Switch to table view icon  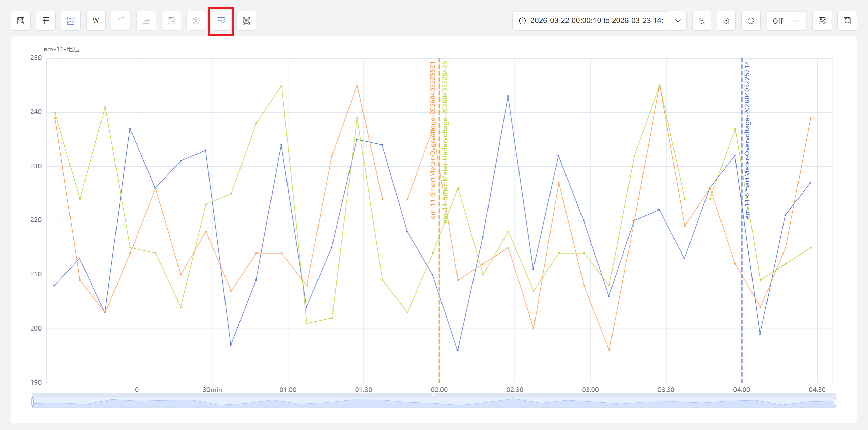(46, 21)
